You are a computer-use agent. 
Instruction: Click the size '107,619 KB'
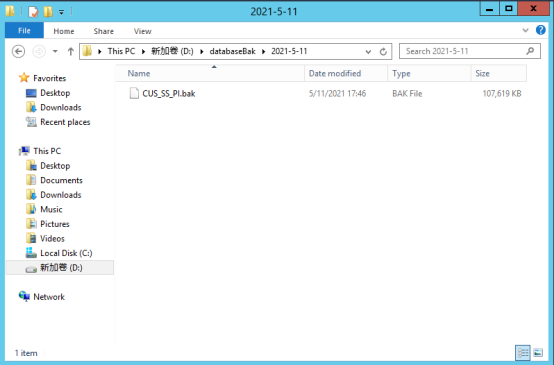(x=502, y=94)
